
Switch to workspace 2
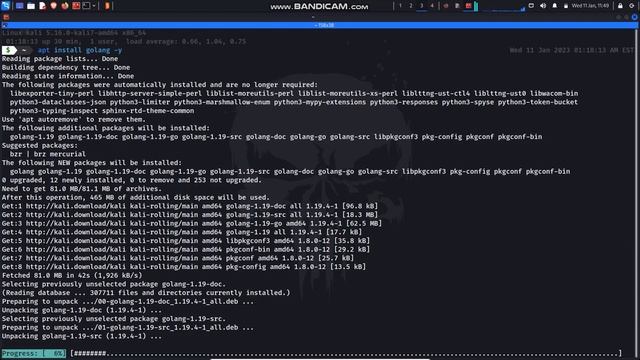(411, 6)
